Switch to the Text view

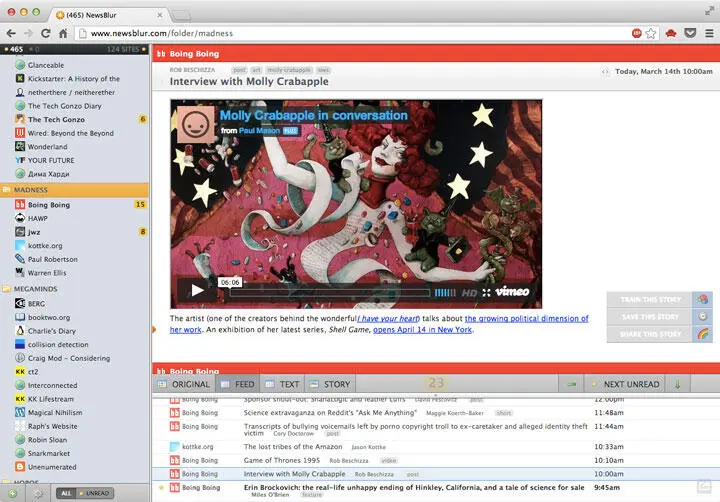pos(282,384)
